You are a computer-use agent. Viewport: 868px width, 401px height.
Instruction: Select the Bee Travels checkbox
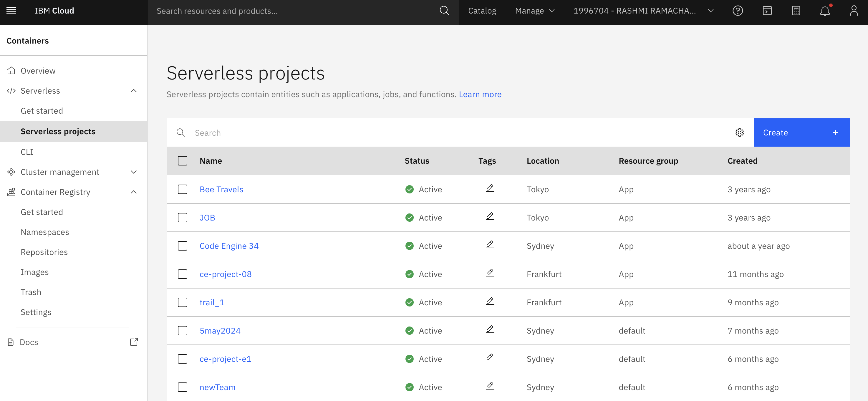tap(182, 189)
